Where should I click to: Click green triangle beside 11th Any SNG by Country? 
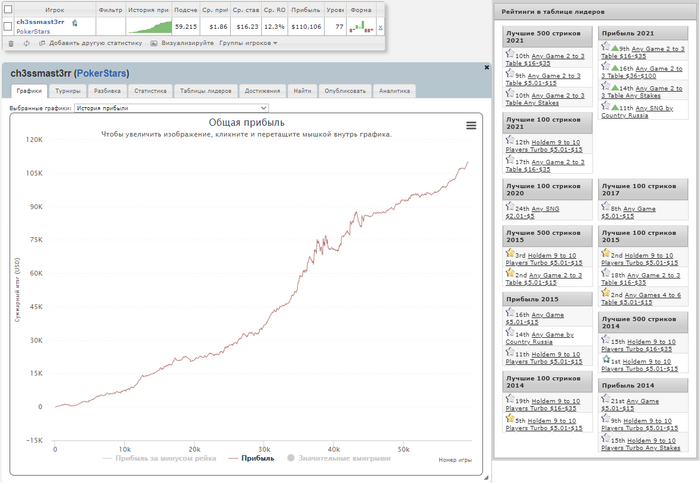pos(615,108)
